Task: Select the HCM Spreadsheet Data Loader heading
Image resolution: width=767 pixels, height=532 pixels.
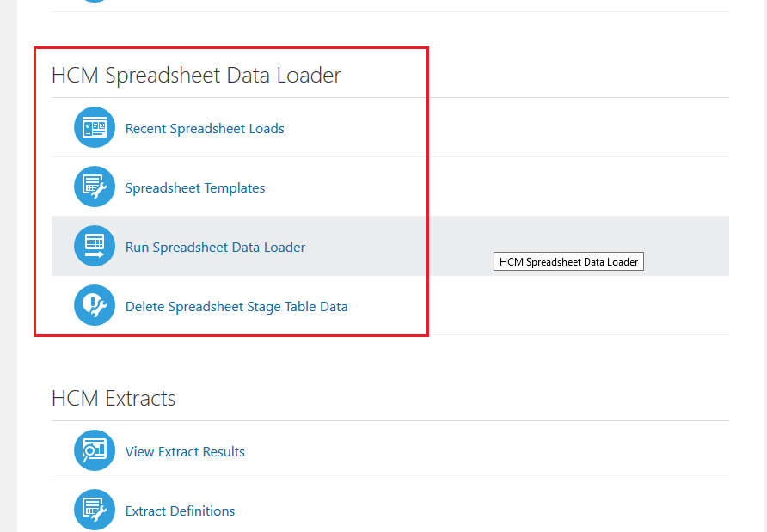Action: pyautogui.click(x=196, y=75)
